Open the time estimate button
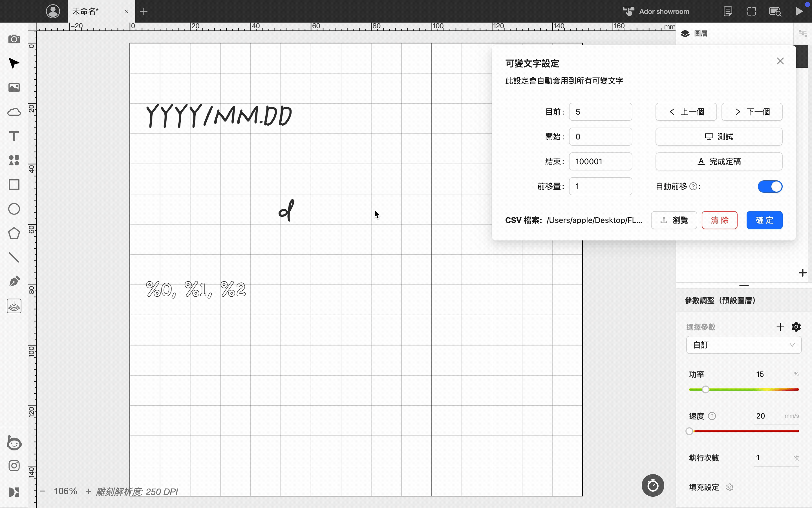This screenshot has height=508, width=812. click(653, 485)
